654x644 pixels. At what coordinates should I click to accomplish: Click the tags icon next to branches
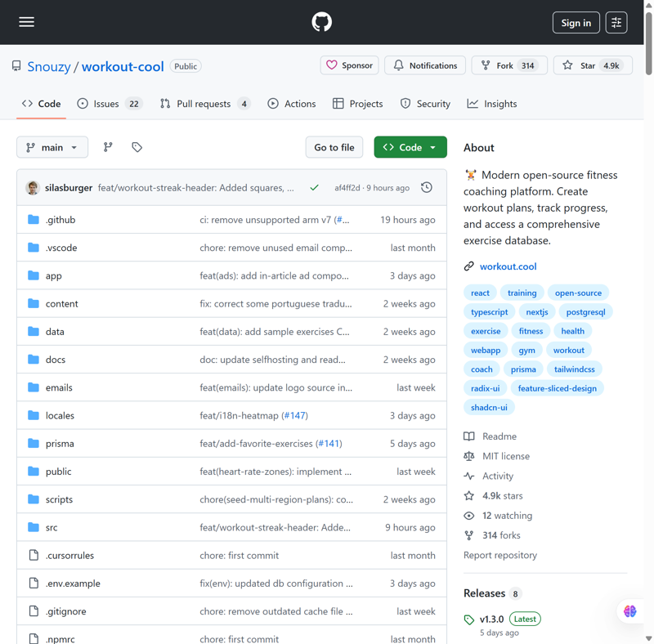click(x=137, y=147)
